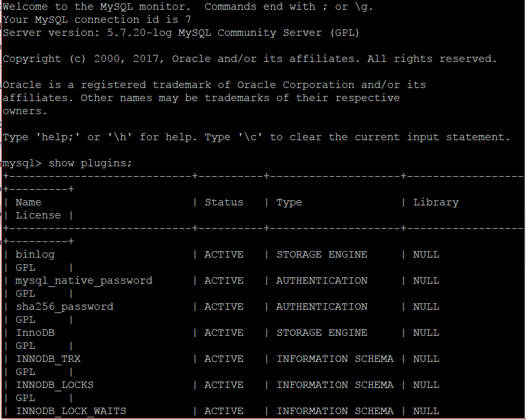Click ACTIVE status in sha256_password row
Viewport: 526px width, 420px height.
pyautogui.click(x=224, y=307)
